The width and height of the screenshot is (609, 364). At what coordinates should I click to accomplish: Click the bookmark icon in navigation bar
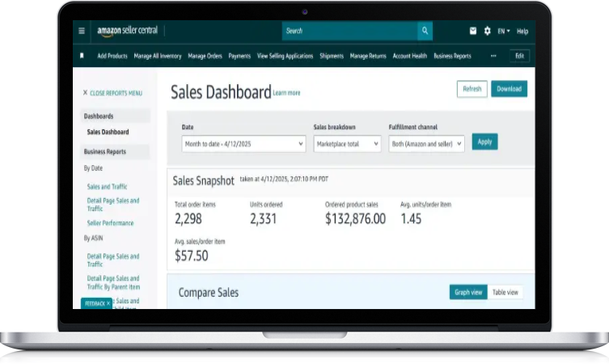pyautogui.click(x=82, y=56)
